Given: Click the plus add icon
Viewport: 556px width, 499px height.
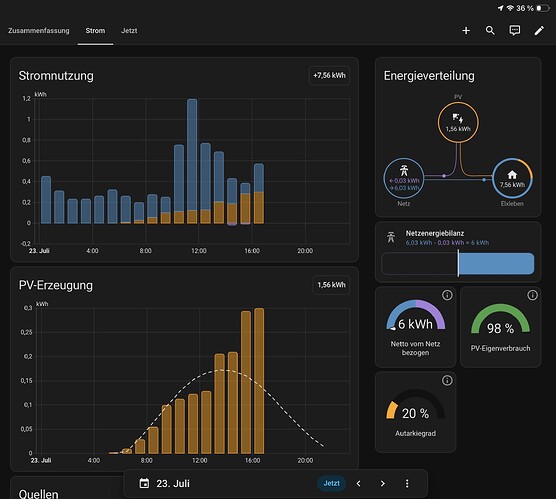Looking at the screenshot, I should click(466, 31).
